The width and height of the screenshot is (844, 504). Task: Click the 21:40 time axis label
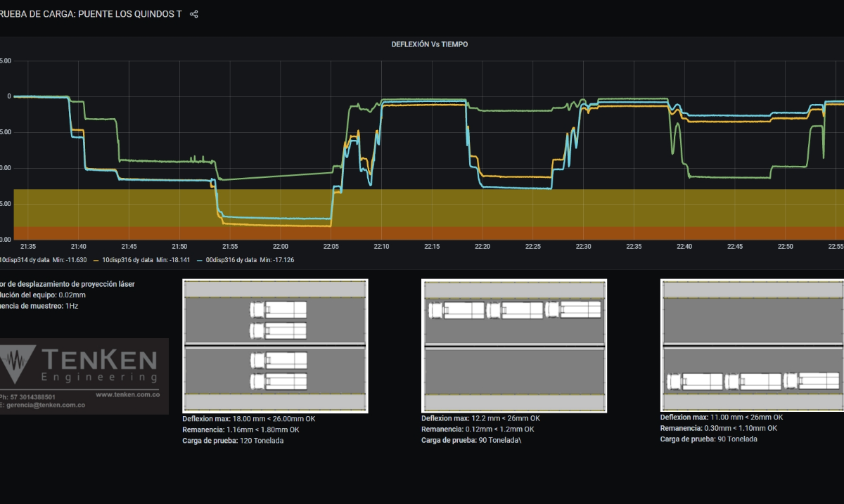point(79,247)
